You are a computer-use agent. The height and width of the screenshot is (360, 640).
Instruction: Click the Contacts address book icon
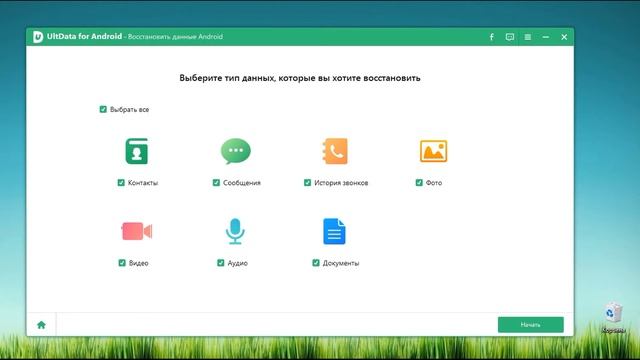(x=137, y=151)
